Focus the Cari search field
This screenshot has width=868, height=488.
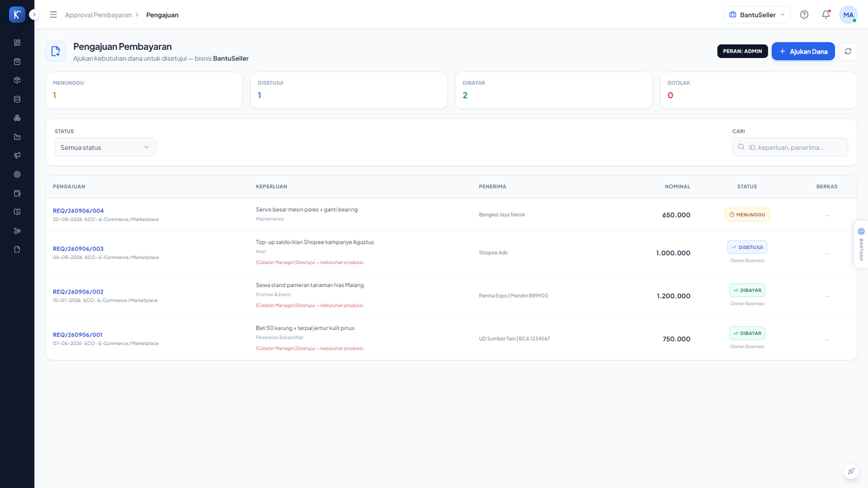[x=790, y=147]
